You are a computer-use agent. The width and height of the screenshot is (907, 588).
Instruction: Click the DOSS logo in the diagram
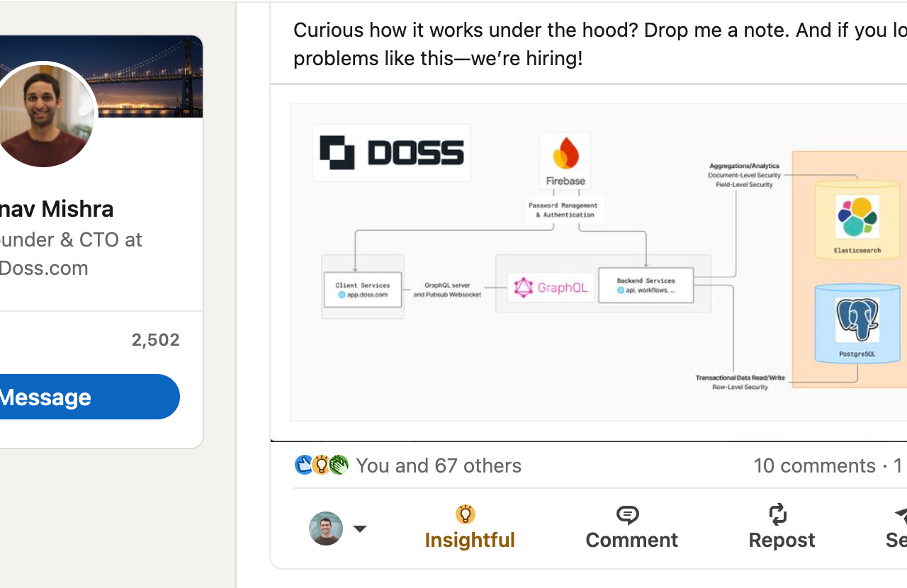(392, 152)
